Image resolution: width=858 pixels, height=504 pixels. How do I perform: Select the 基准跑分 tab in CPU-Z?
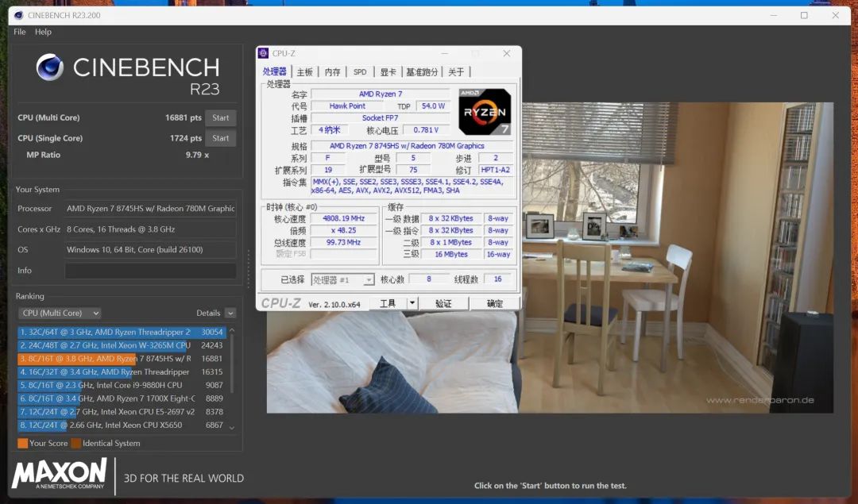coord(422,71)
